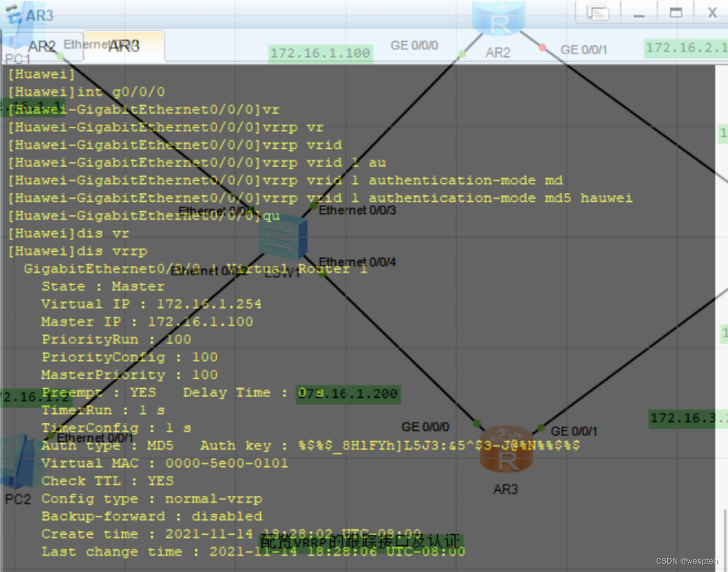Select the 172.16.2.1 label at top right
Image resolution: width=728 pixels, height=572 pixels.
(x=686, y=47)
